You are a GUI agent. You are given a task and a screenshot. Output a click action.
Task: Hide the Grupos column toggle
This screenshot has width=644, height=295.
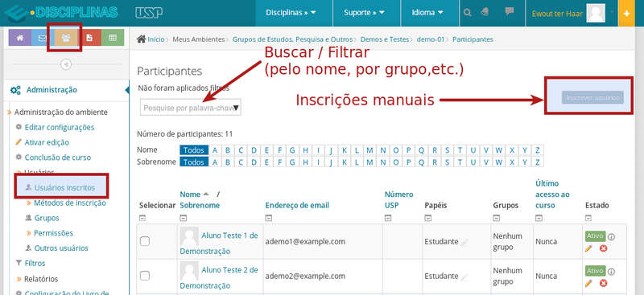pyautogui.click(x=497, y=219)
